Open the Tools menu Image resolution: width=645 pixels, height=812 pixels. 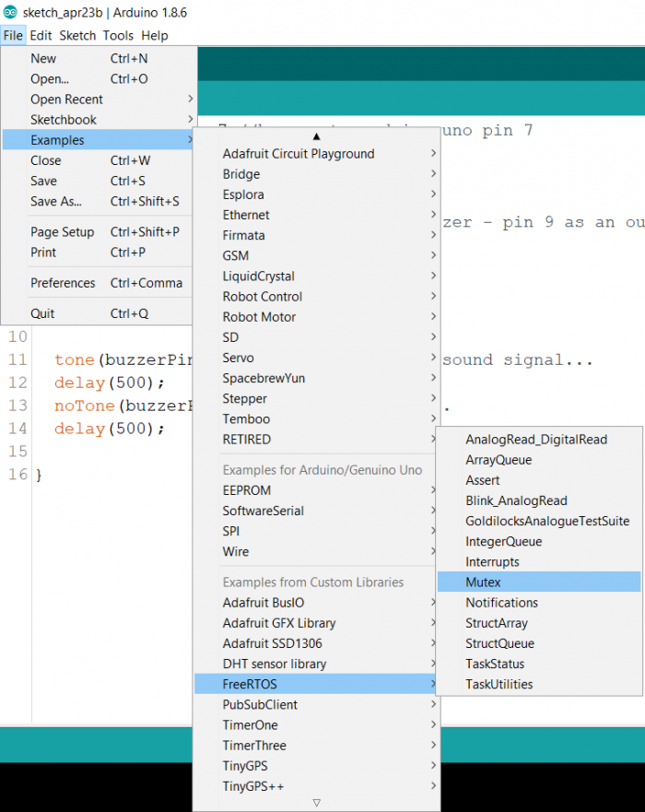(x=118, y=35)
